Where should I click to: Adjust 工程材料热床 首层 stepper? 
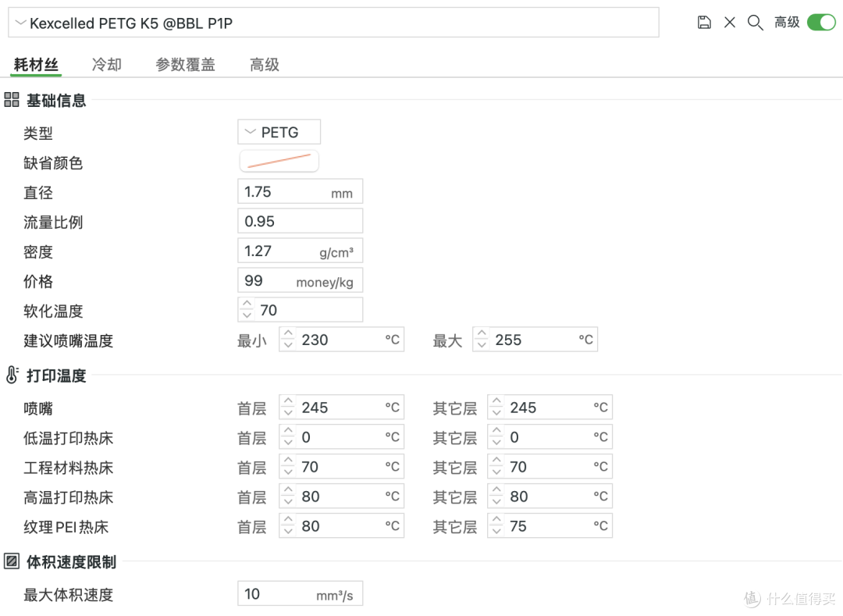288,466
